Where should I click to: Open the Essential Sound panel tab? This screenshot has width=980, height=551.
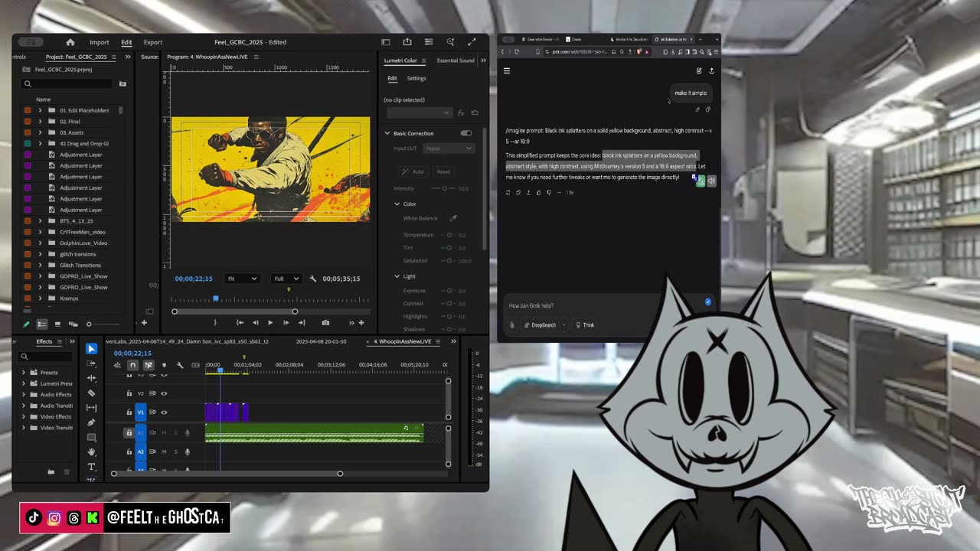[x=456, y=60]
